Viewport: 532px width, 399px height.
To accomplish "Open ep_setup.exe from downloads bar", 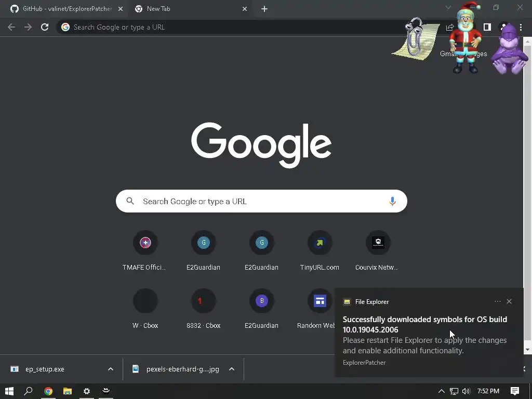I will click(x=45, y=369).
